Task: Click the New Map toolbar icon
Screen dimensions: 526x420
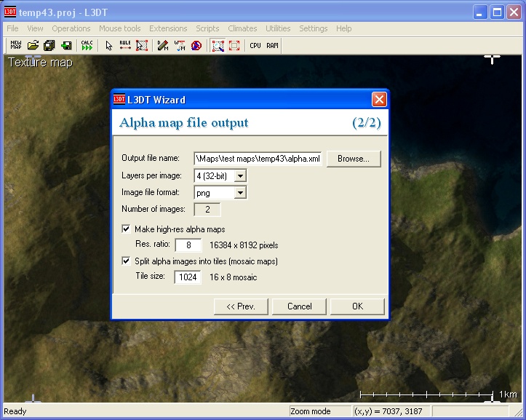Action: 16,46
